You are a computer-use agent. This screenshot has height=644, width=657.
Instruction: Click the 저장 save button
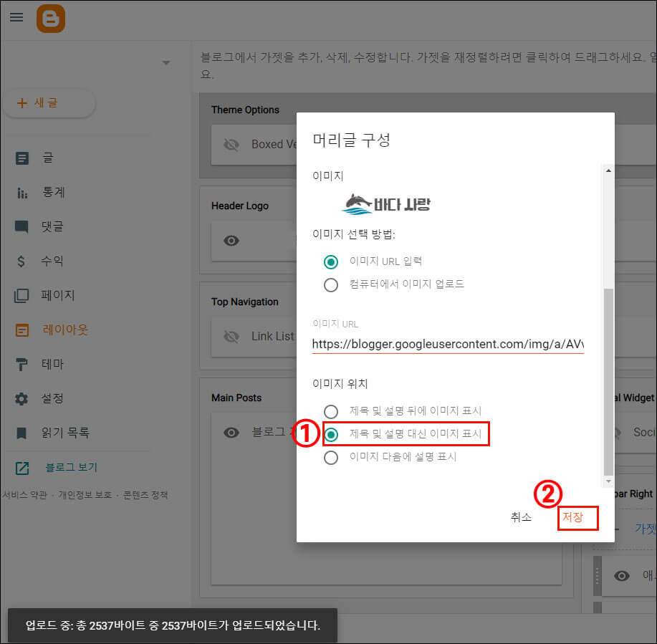click(572, 517)
